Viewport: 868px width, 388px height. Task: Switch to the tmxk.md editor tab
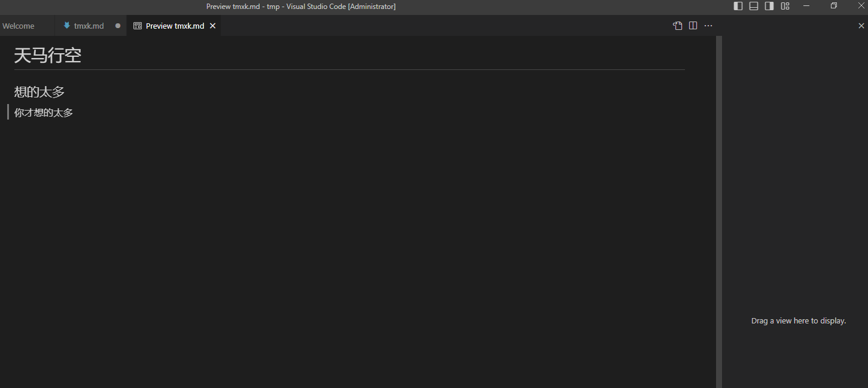[89, 26]
